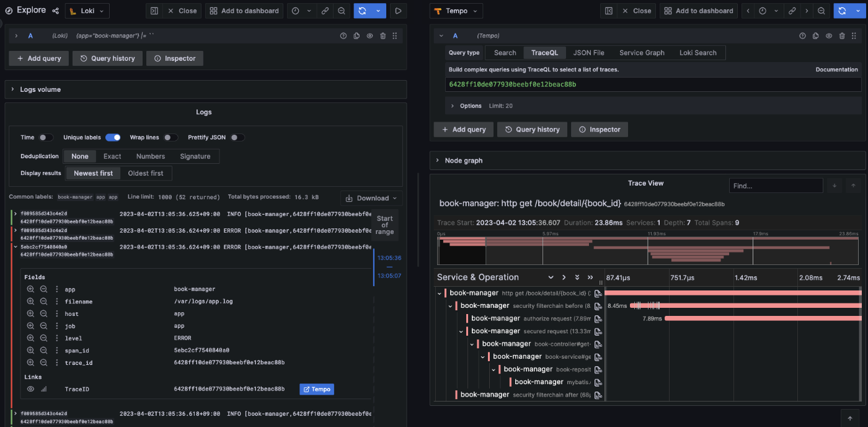Turn off the Unique labels switch
Viewport: 868px width, 427px height.
[113, 137]
